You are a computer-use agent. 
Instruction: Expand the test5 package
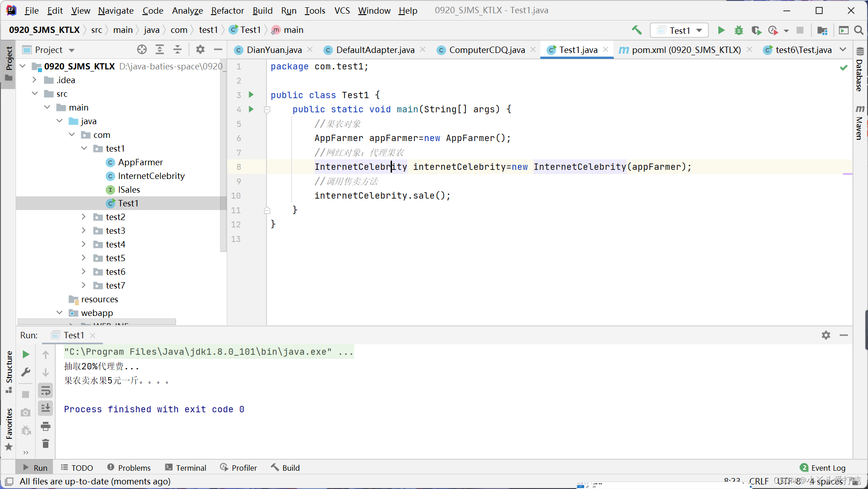[x=84, y=258]
